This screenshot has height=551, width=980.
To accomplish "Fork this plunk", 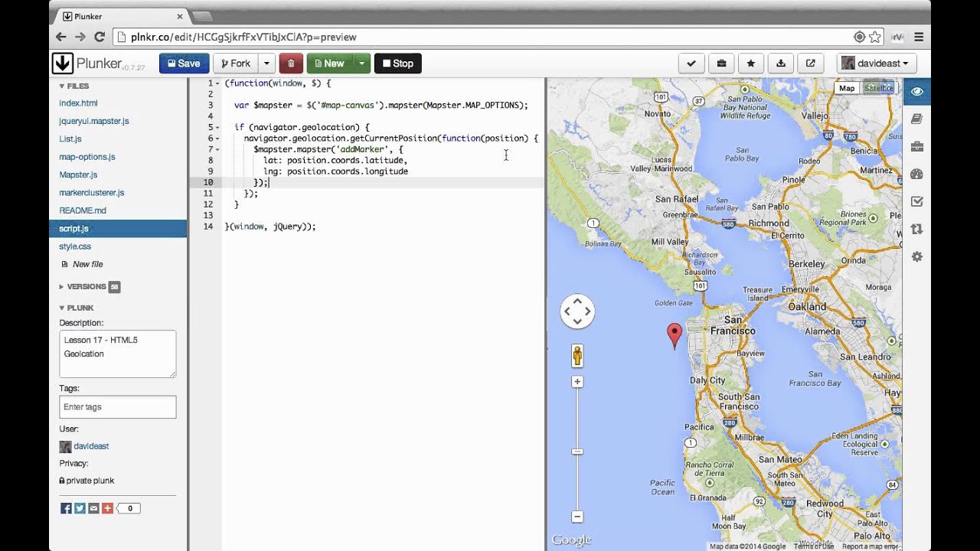I will coord(235,64).
